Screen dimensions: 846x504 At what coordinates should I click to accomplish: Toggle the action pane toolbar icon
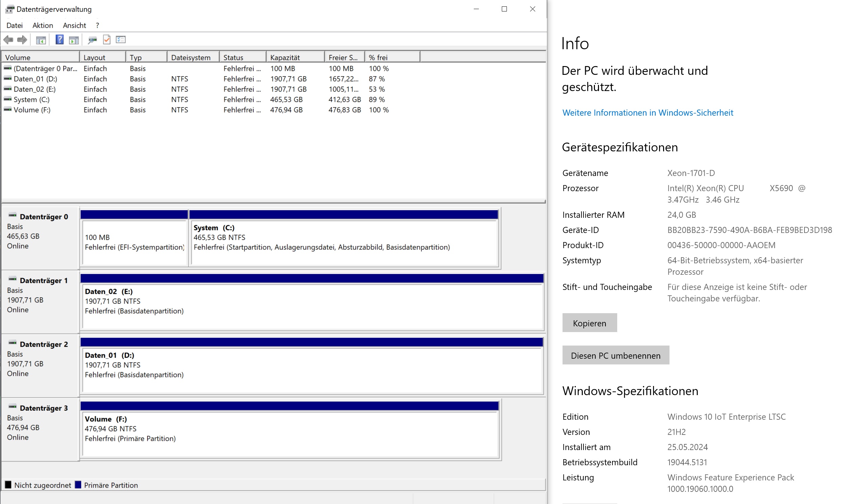[x=74, y=40]
